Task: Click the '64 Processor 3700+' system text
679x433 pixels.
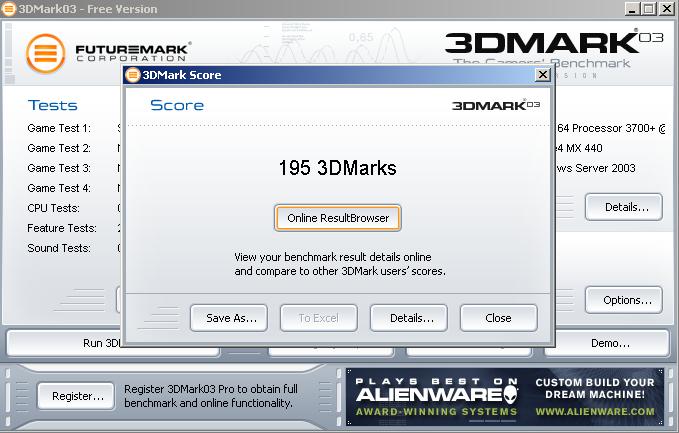Action: pyautogui.click(x=606, y=128)
